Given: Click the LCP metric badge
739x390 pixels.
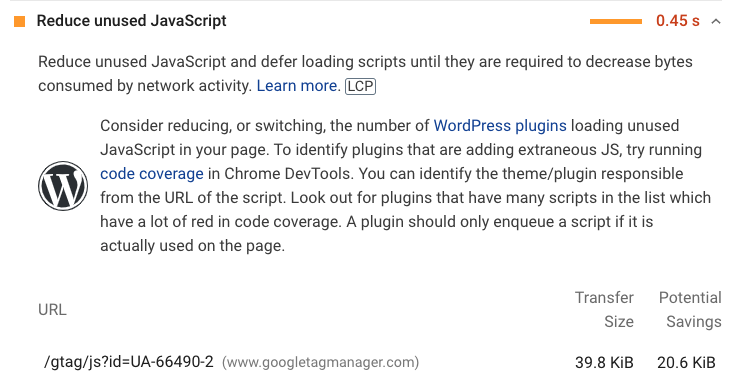Looking at the screenshot, I should click(360, 86).
